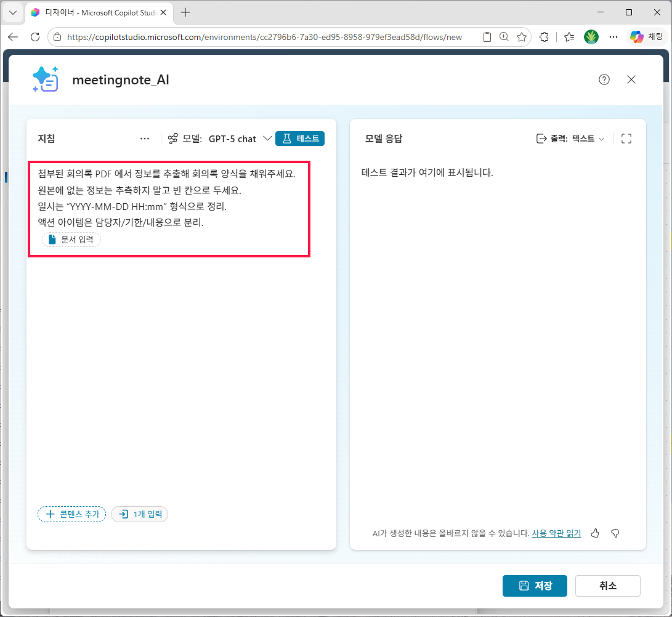This screenshot has width=672, height=617.
Task: Click the address bar URL
Action: click(x=264, y=38)
